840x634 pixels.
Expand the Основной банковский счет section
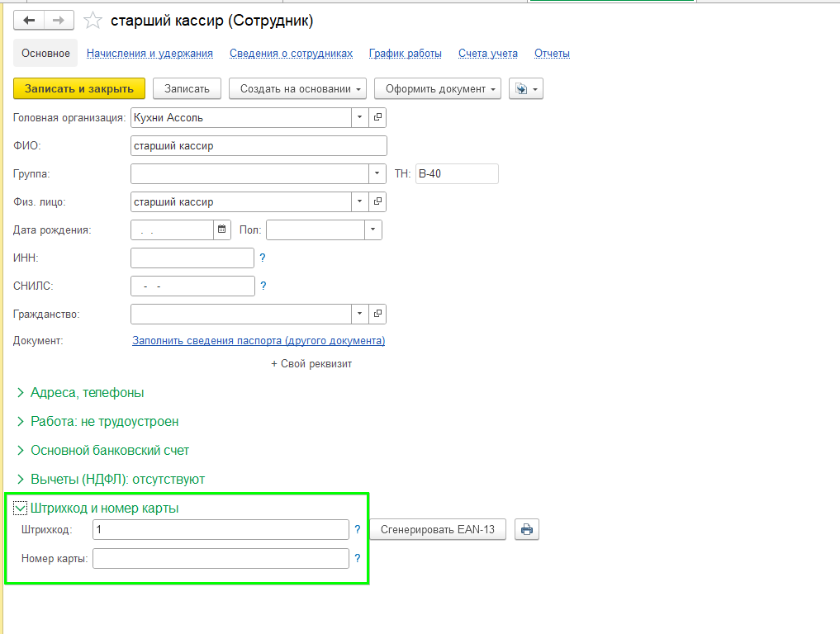pyautogui.click(x=109, y=451)
